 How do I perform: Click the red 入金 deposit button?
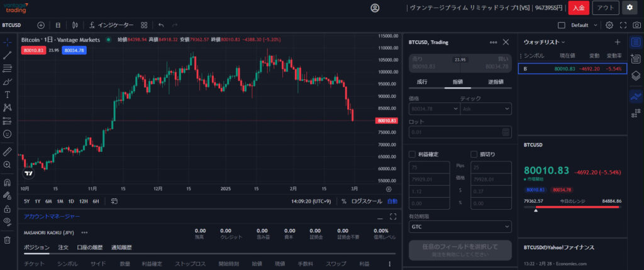579,8
